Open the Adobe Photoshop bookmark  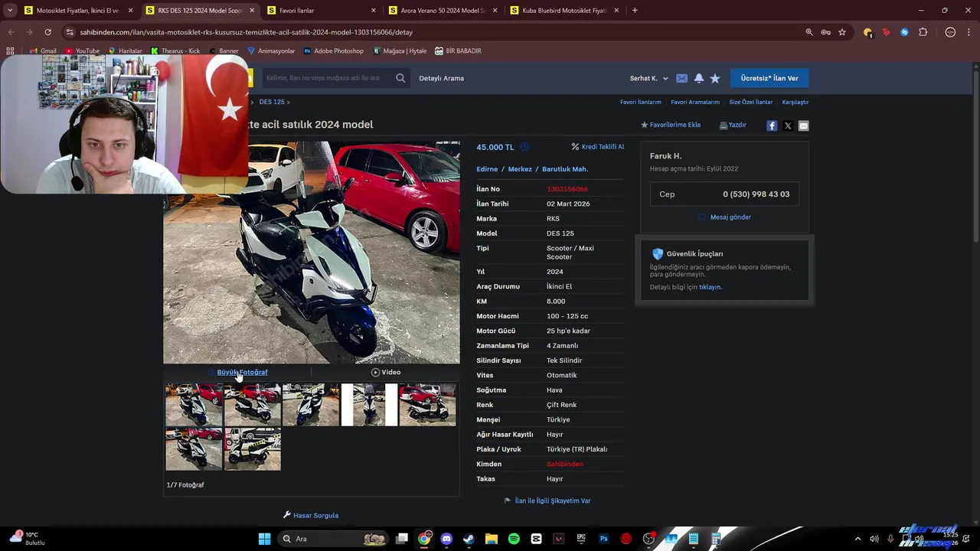point(333,51)
